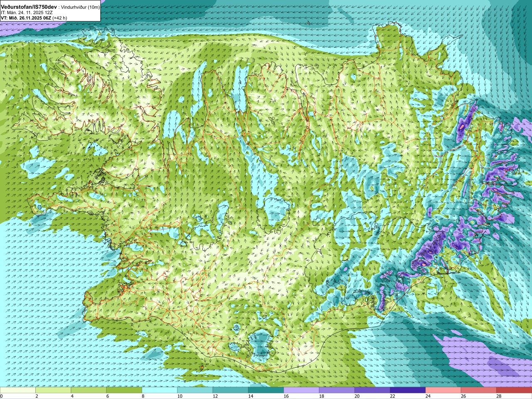Pick the 4–6 green legend segment

click(x=89, y=390)
